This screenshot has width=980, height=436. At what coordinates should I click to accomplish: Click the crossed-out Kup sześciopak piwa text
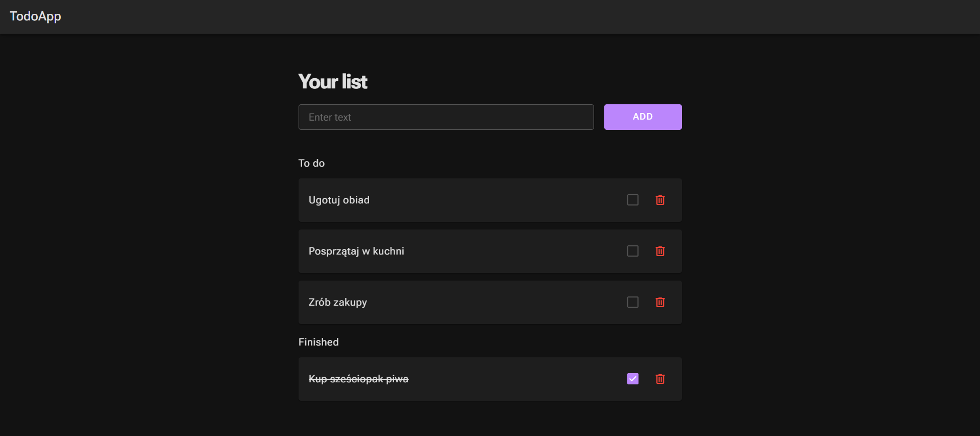click(358, 379)
